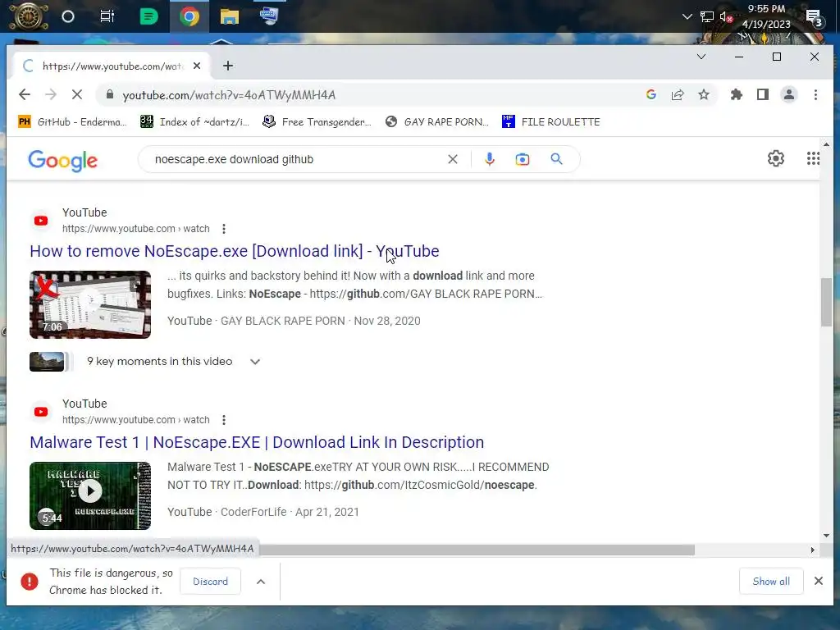Expand the blocked download options arrow
Viewport: 840px width, 630px height.
tap(261, 582)
